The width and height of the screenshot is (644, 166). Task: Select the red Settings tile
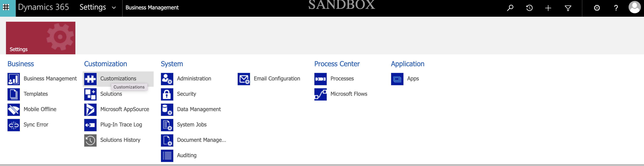click(40, 38)
